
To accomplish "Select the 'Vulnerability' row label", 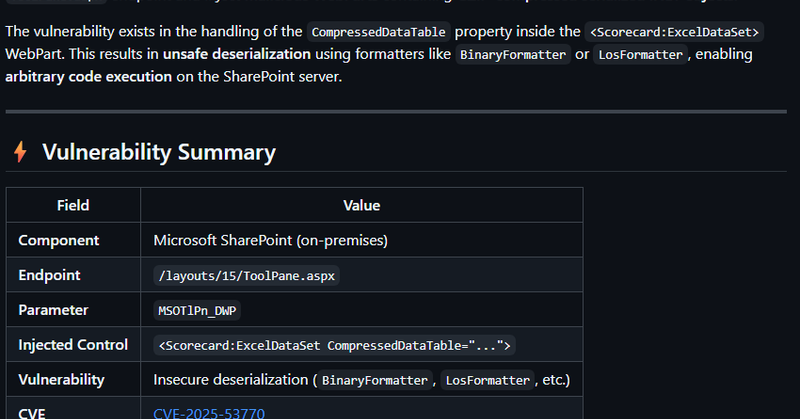I will pyautogui.click(x=61, y=379).
